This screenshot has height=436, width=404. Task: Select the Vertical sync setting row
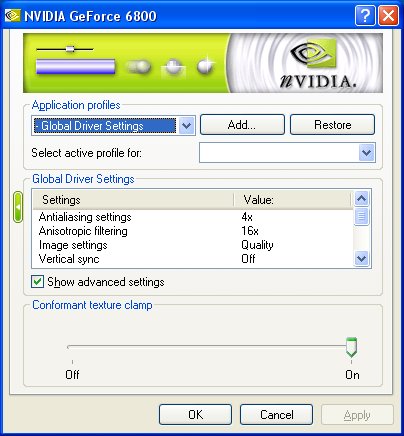(193, 259)
